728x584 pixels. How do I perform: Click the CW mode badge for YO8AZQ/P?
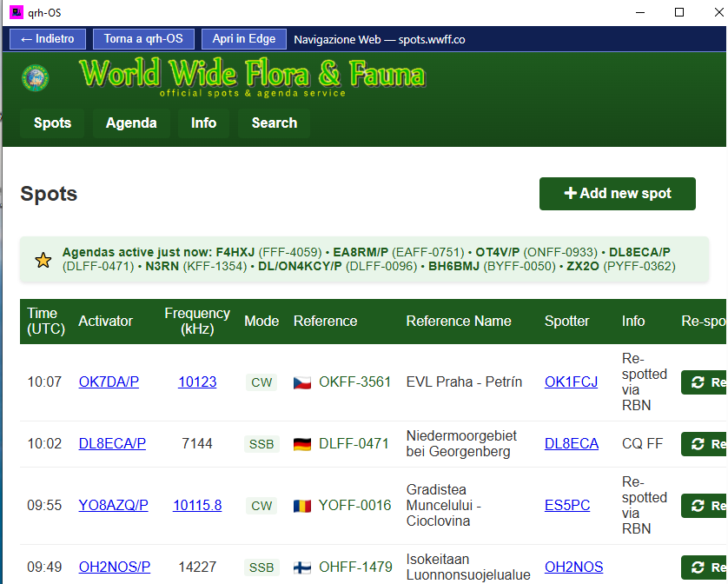pyautogui.click(x=261, y=506)
